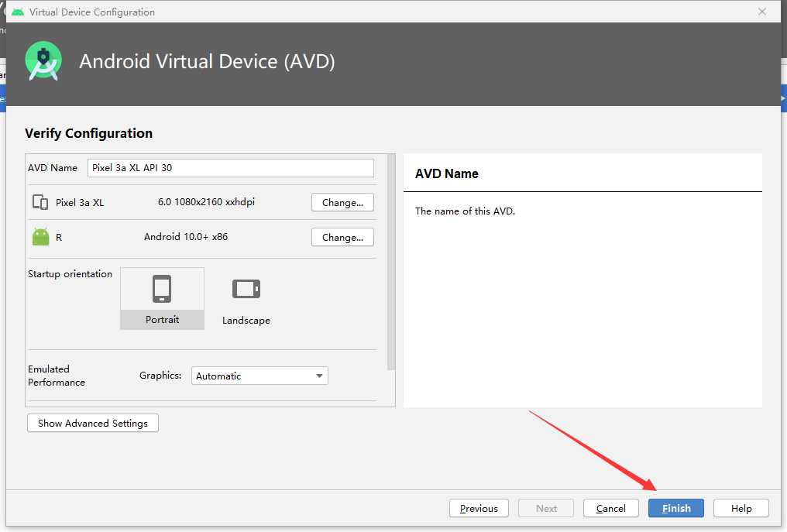Image resolution: width=787 pixels, height=532 pixels.
Task: Click the Android Studio AVD logo
Action: (x=43, y=61)
